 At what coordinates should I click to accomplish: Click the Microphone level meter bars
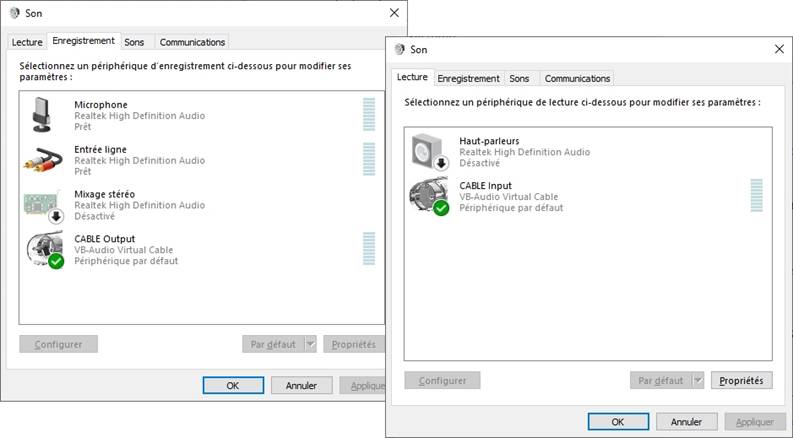point(369,114)
